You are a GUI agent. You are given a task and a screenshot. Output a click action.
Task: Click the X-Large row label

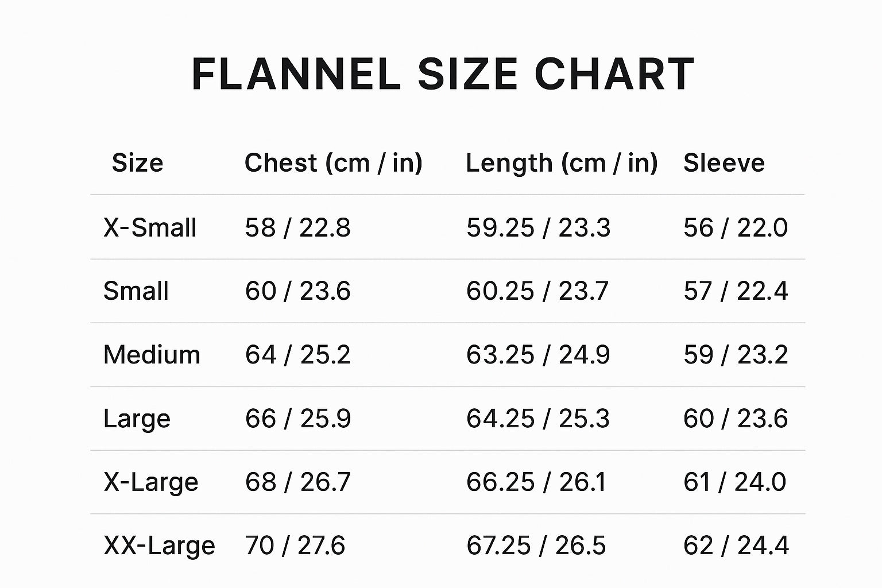[150, 482]
